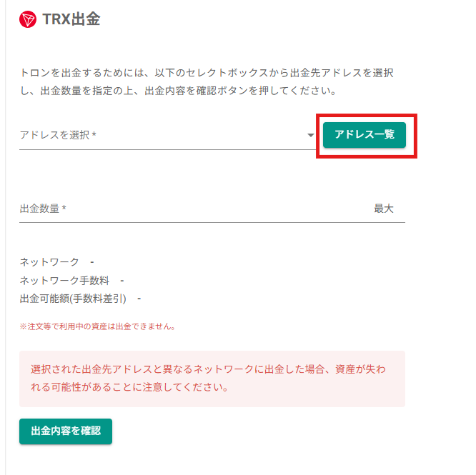Viewport: 476px width, 475px height.
Task: Click the TRX出金 page heading
Action: point(71,19)
